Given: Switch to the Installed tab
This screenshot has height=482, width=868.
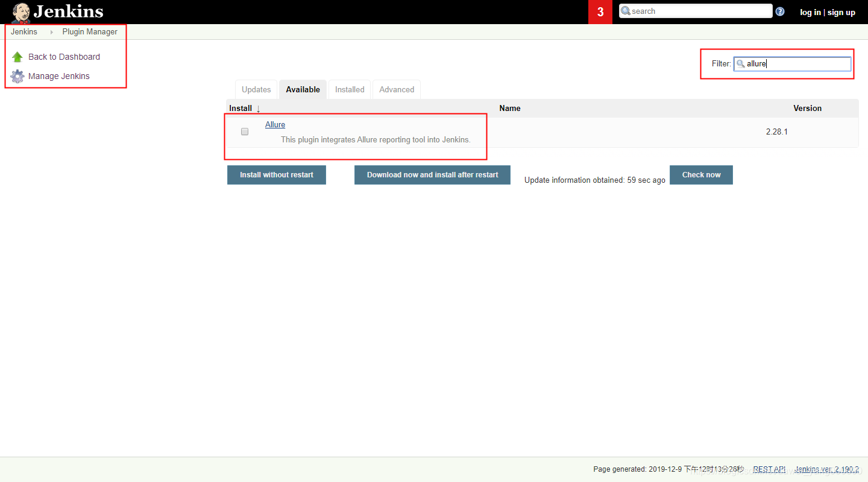Looking at the screenshot, I should [350, 89].
